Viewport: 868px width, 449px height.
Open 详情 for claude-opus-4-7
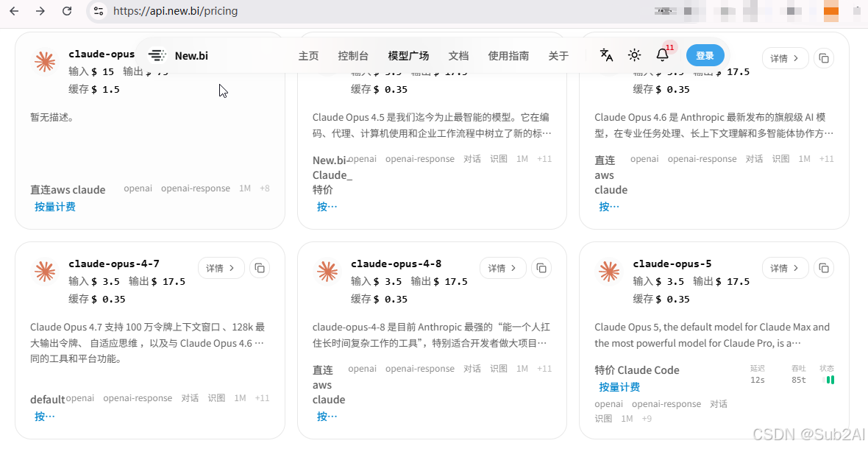(221, 268)
